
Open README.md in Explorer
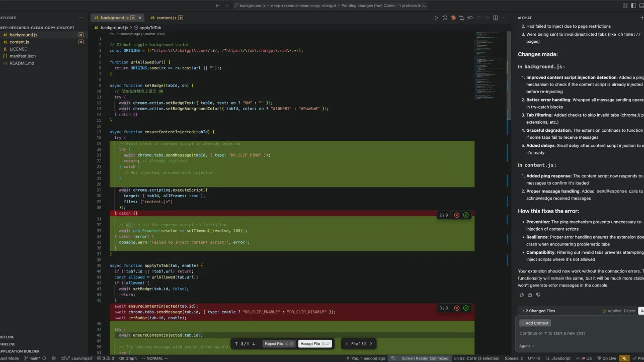[22, 63]
